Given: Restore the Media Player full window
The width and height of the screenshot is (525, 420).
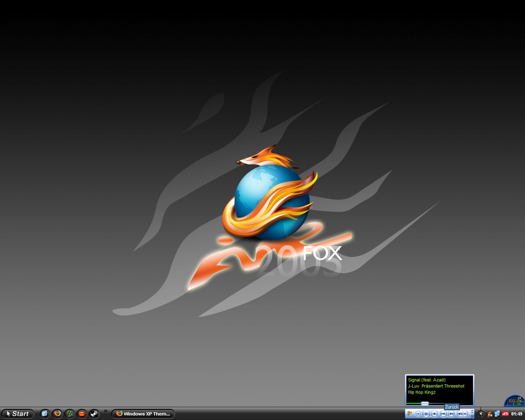Looking at the screenshot, I should click(472, 416).
